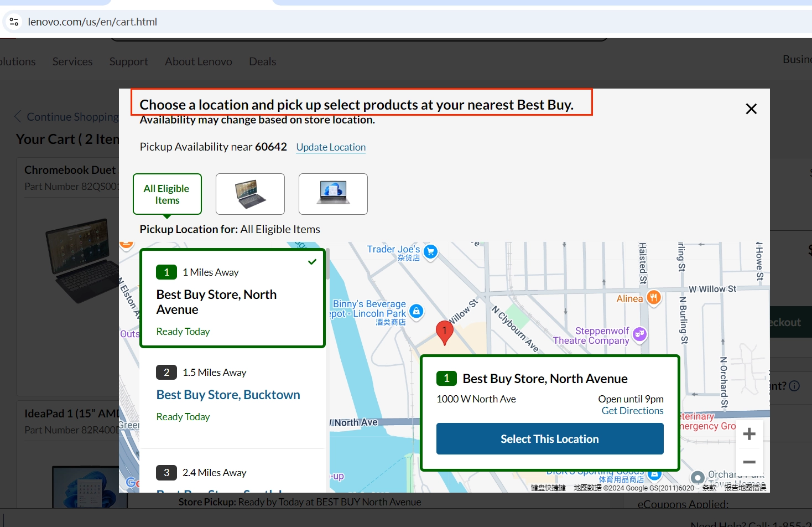Click the 1000 W North Ave address
812x527 pixels.
(x=476, y=399)
